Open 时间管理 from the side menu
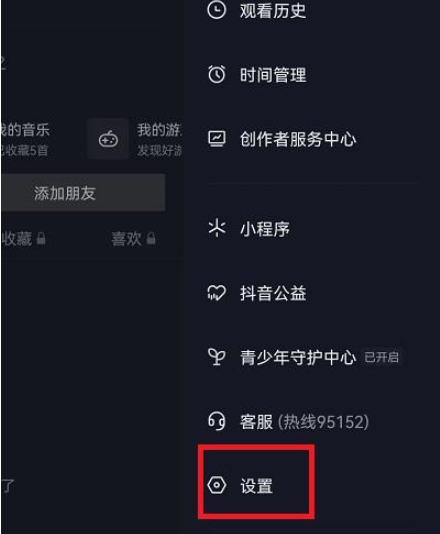 tap(272, 74)
